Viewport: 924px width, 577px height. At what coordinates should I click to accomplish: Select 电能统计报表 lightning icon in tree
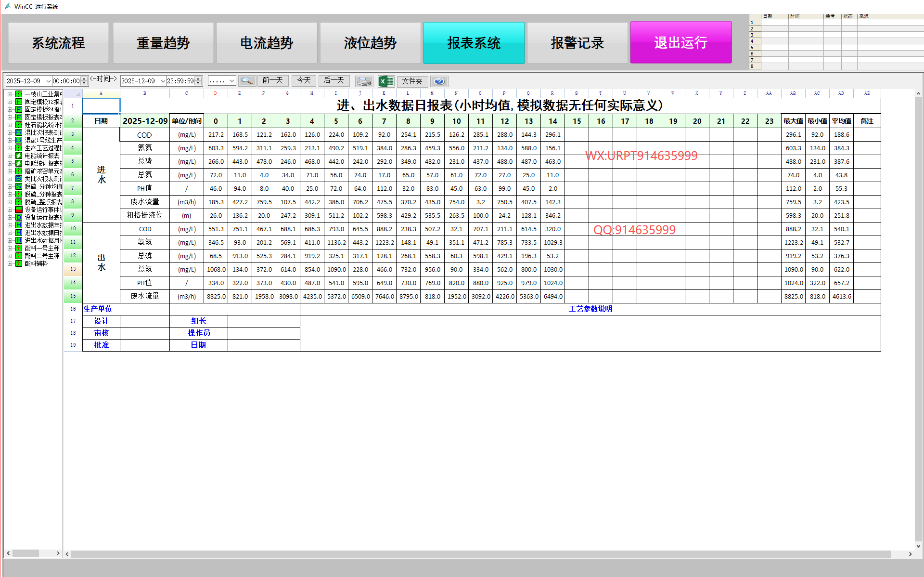click(x=19, y=156)
